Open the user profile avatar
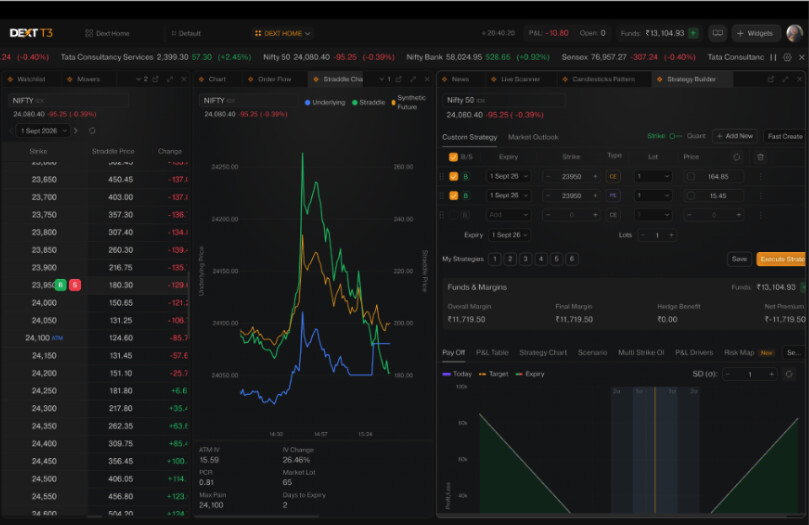The height and width of the screenshot is (525, 809). [x=795, y=33]
